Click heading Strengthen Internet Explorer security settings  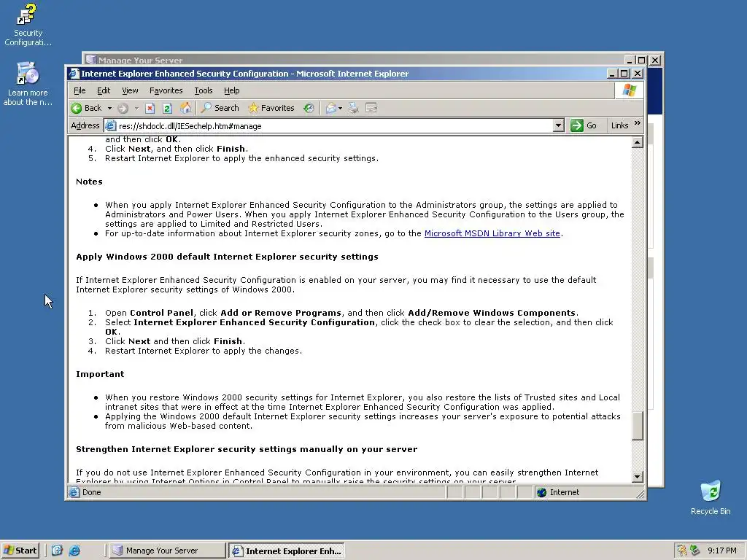(247, 449)
